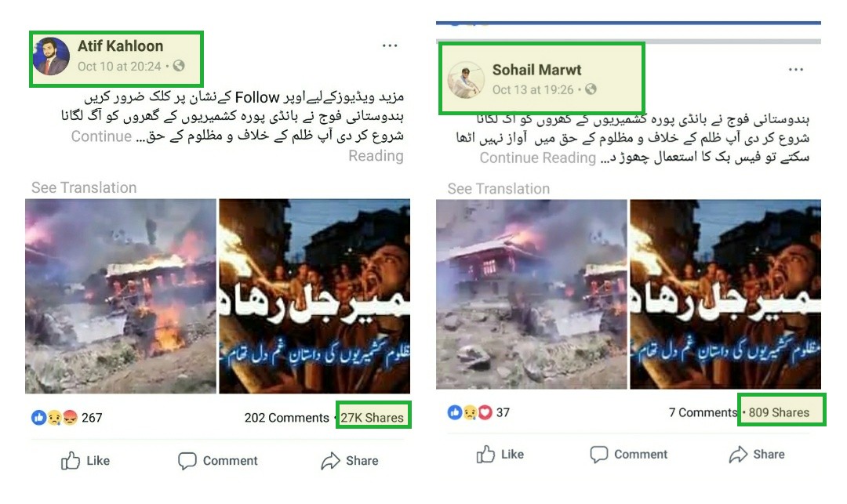Open the 202 Comments link
The width and height of the screenshot is (847, 504).
coord(286,418)
